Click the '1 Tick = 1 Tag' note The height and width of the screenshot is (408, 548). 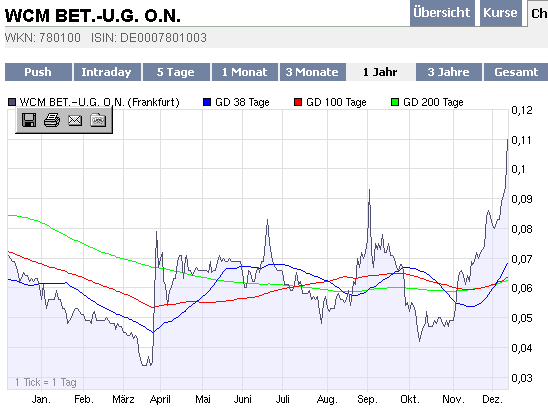pos(45,382)
